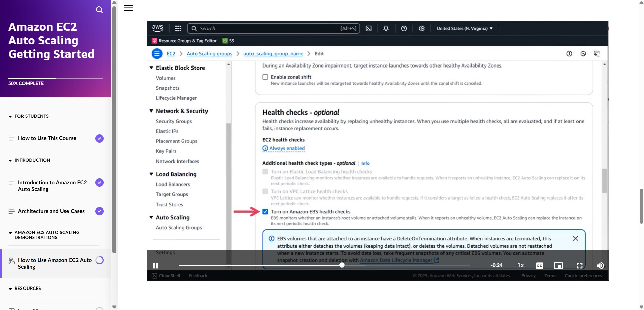Open the help question mark icon
The height and width of the screenshot is (310, 644).
coord(404,28)
